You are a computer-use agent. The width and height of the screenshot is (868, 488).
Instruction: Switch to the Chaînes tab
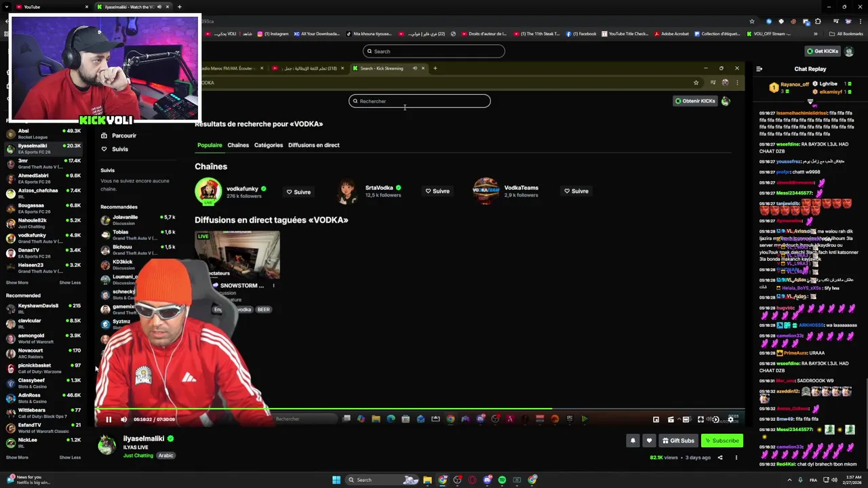point(238,145)
